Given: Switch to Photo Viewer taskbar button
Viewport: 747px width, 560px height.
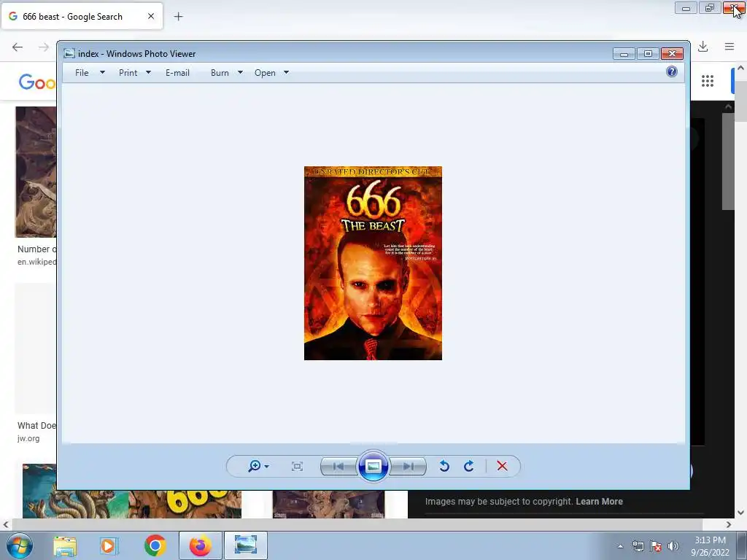Looking at the screenshot, I should point(246,545).
